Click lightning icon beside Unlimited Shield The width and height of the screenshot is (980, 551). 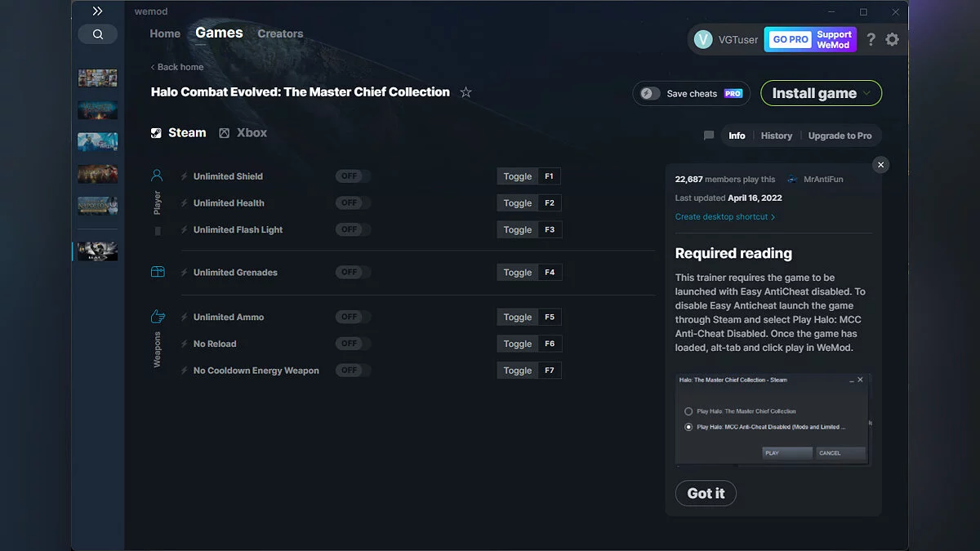[x=184, y=176]
